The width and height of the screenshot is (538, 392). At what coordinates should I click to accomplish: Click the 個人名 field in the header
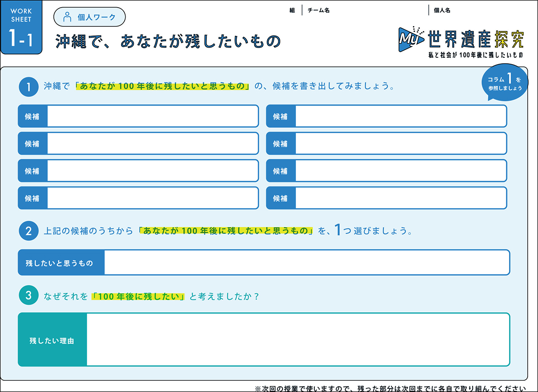click(x=482, y=10)
